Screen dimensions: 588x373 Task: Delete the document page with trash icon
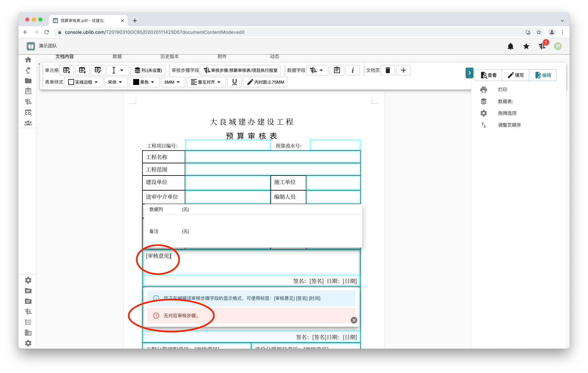pos(388,70)
